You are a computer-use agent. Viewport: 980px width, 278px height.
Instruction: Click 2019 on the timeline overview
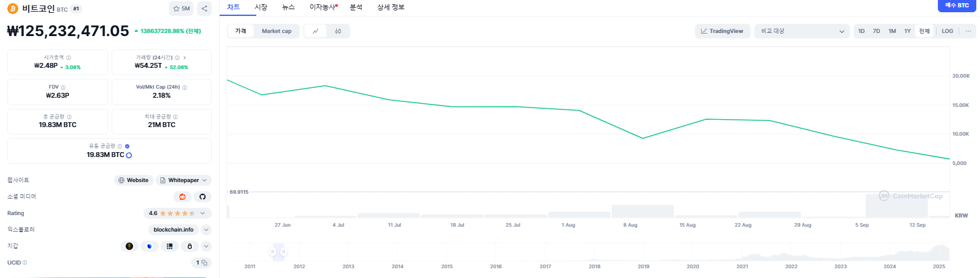click(644, 266)
